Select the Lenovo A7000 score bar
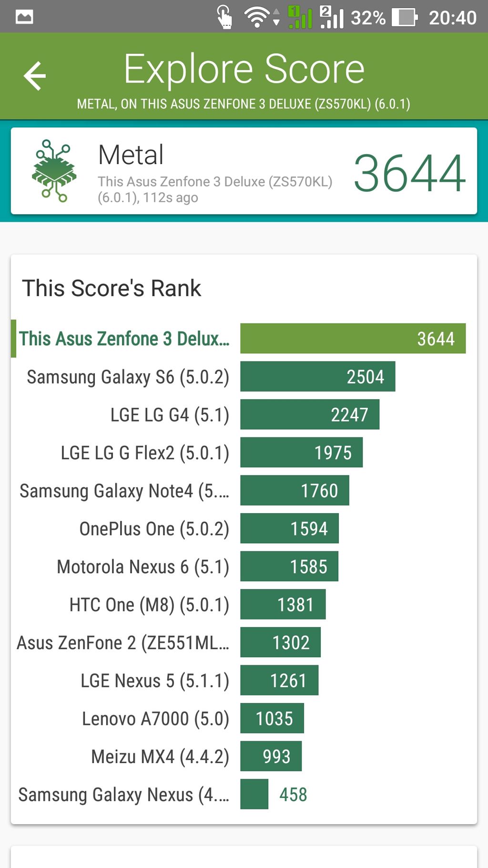Viewport: 488px width, 868px height. click(x=272, y=718)
